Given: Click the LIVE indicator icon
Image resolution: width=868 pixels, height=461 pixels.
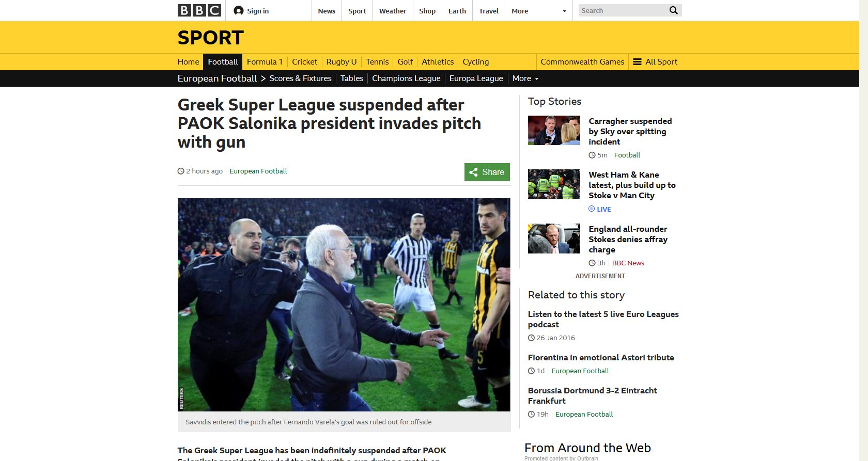Looking at the screenshot, I should tap(592, 209).
